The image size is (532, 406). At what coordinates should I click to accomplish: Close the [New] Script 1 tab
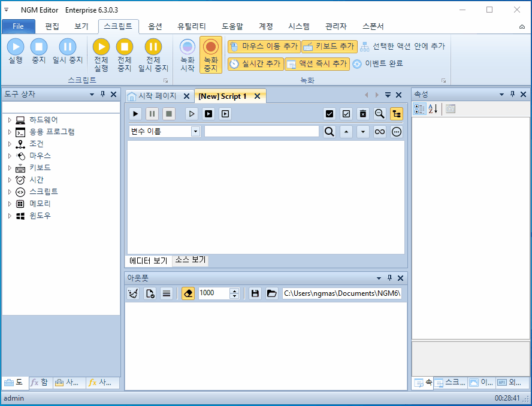[x=258, y=96]
